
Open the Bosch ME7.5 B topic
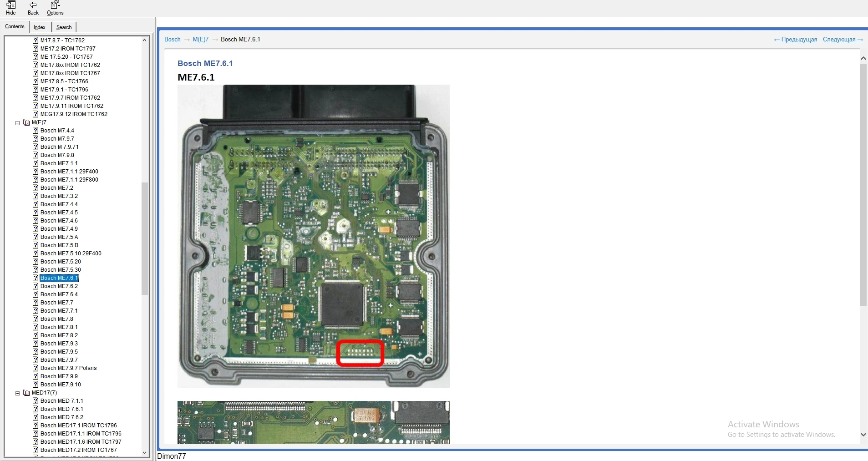59,245
